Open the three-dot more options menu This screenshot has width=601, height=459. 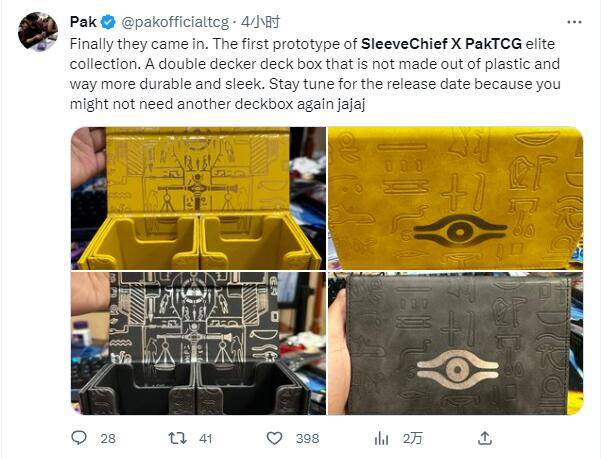point(574,22)
